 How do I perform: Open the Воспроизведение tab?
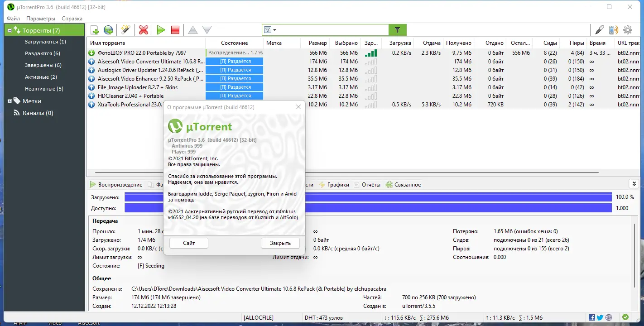[116, 185]
